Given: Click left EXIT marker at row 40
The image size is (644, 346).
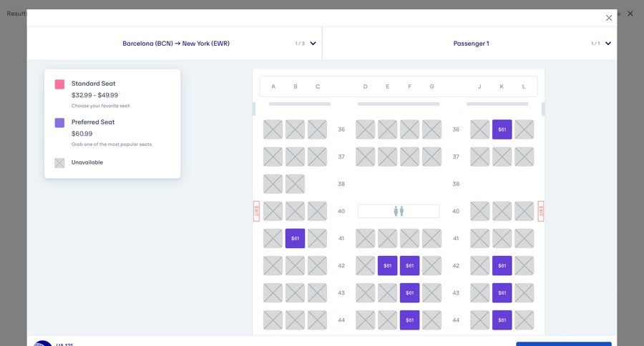Looking at the screenshot, I should (256, 211).
